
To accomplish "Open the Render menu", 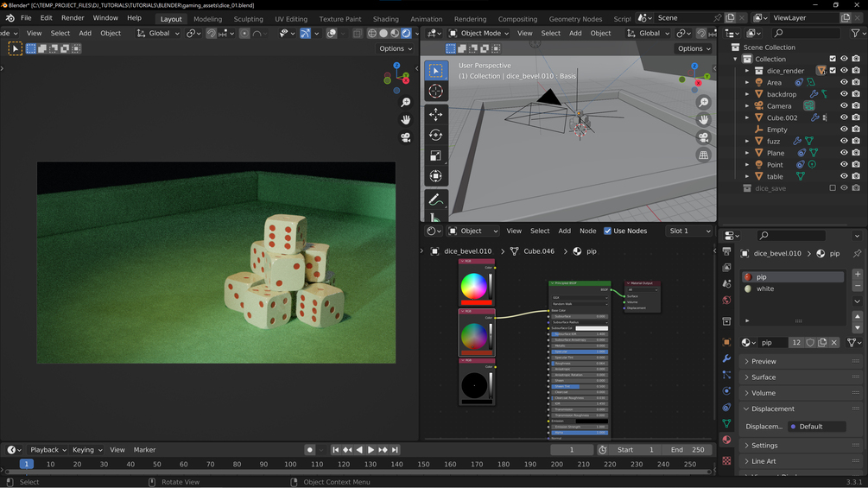I will (73, 18).
